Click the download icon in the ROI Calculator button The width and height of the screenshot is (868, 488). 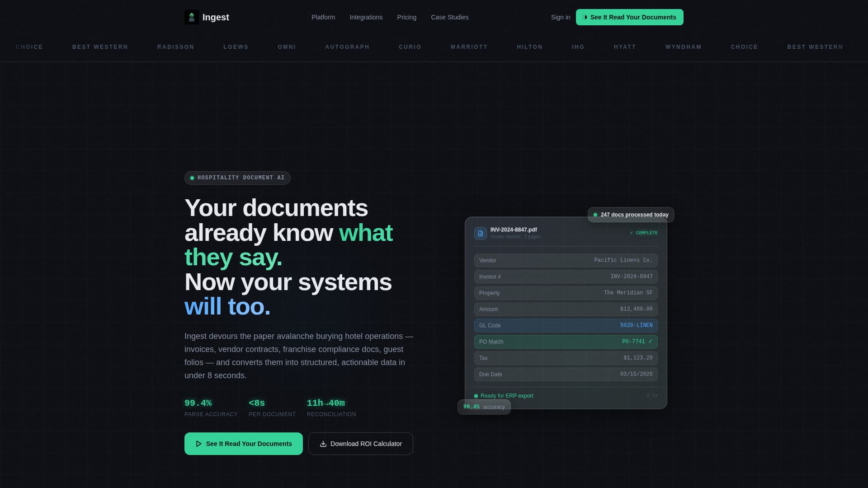[x=323, y=444]
